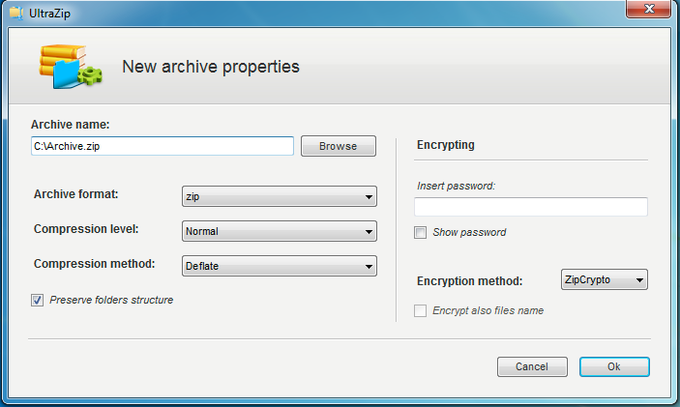Click the Archive name text field
The image size is (680, 407).
pyautogui.click(x=162, y=146)
